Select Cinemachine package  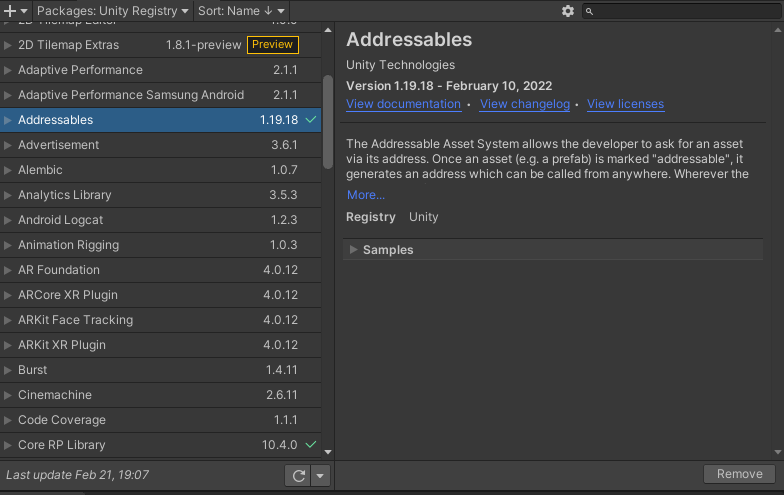(x=160, y=395)
